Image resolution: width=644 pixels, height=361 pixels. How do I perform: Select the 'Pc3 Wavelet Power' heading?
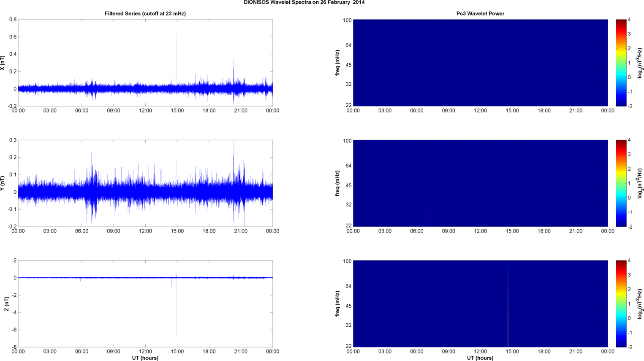(480, 14)
